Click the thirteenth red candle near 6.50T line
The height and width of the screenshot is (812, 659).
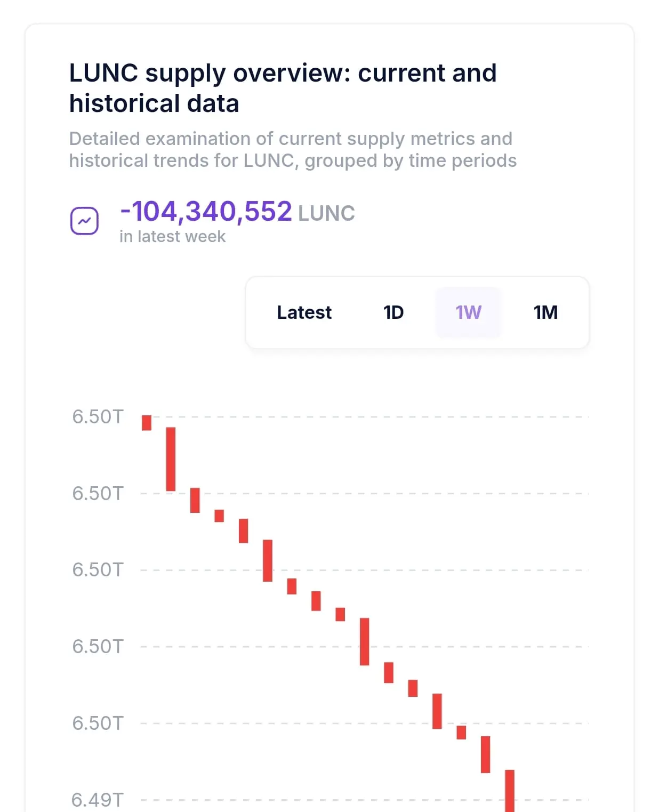point(437,711)
